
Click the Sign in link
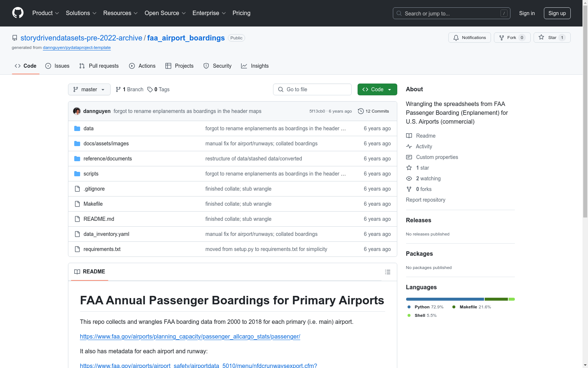(527, 13)
